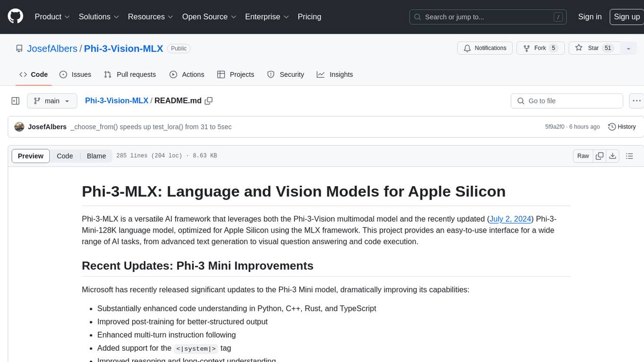Viewport: 644px width, 362px height.
Task: Expand the Open Source menu
Action: (209, 17)
